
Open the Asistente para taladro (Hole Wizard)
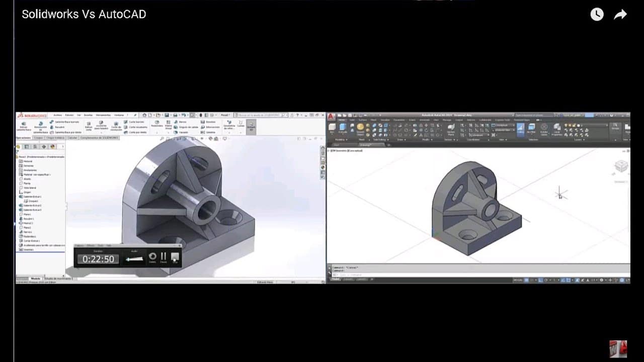101,126
